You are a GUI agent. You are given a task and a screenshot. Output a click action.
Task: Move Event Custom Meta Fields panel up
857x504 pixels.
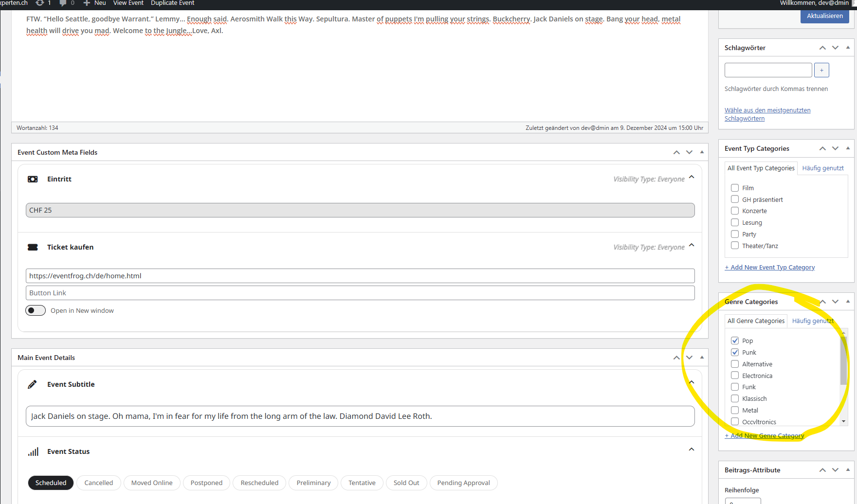point(676,152)
